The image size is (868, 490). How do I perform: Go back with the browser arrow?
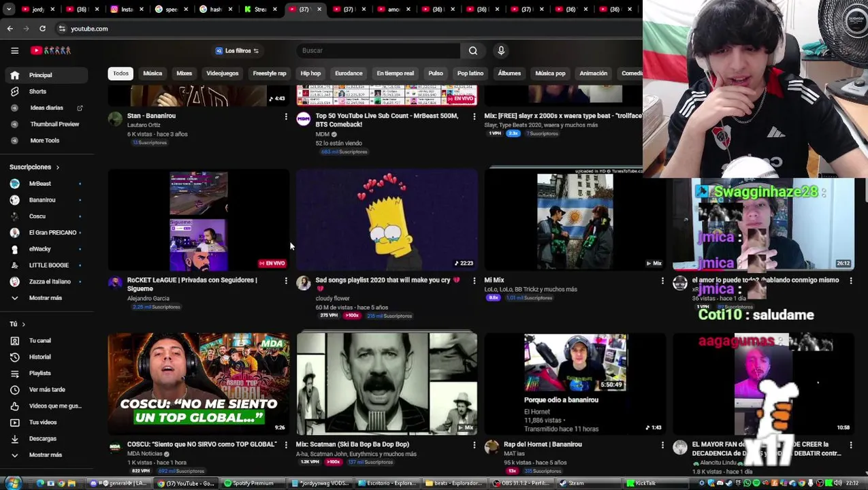click(x=10, y=29)
